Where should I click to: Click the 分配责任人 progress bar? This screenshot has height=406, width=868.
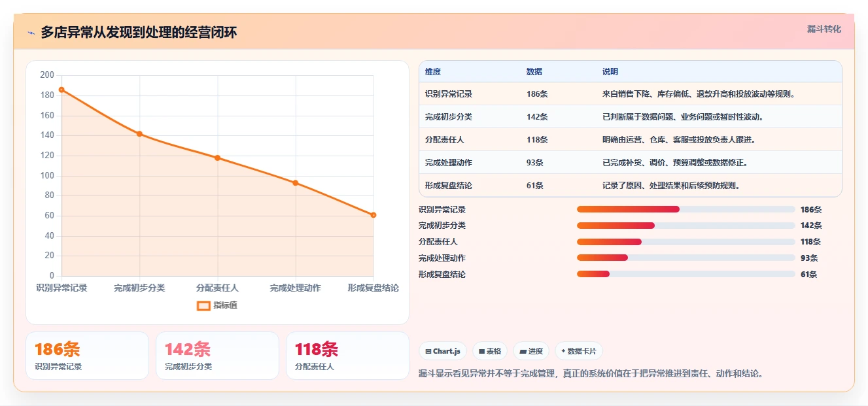(686, 242)
